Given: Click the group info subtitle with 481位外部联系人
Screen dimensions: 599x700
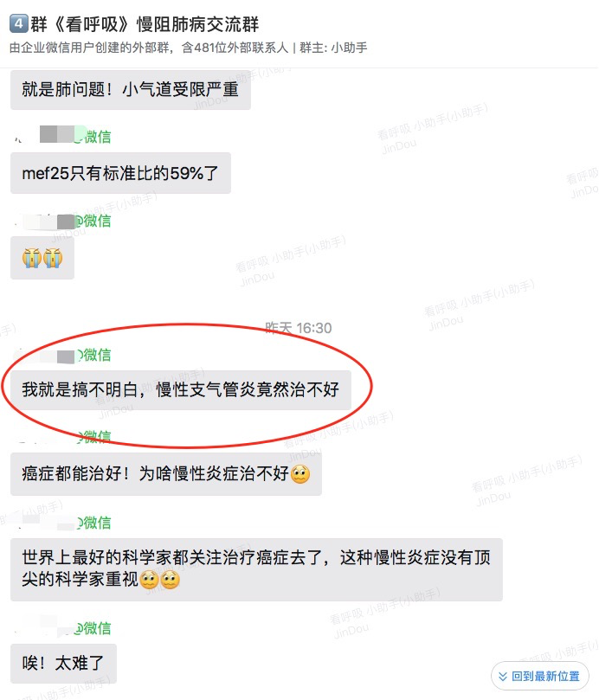Looking at the screenshot, I should pyautogui.click(x=149, y=48).
